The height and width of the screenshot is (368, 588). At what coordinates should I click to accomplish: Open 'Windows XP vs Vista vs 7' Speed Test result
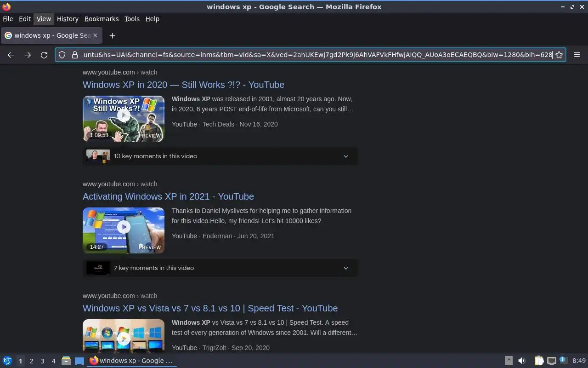pyautogui.click(x=210, y=308)
